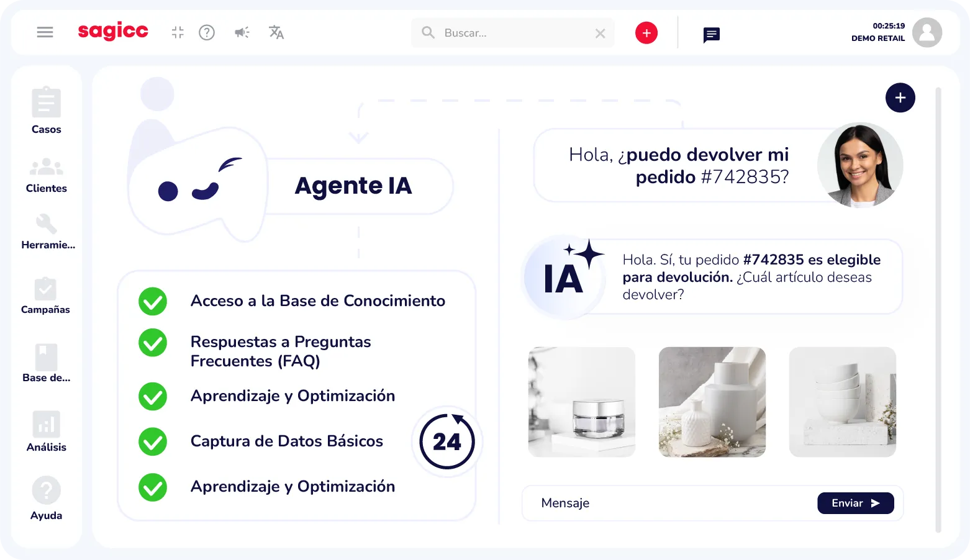Open the announcements megaphone icon

(242, 32)
